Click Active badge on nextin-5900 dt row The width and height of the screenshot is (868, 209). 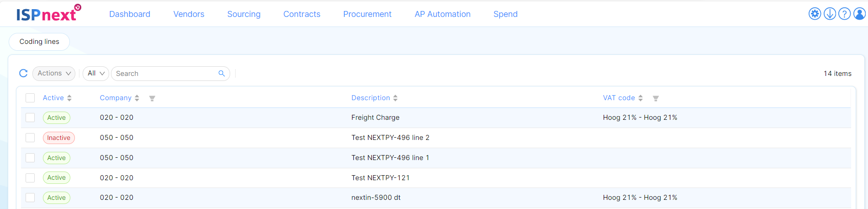57,198
